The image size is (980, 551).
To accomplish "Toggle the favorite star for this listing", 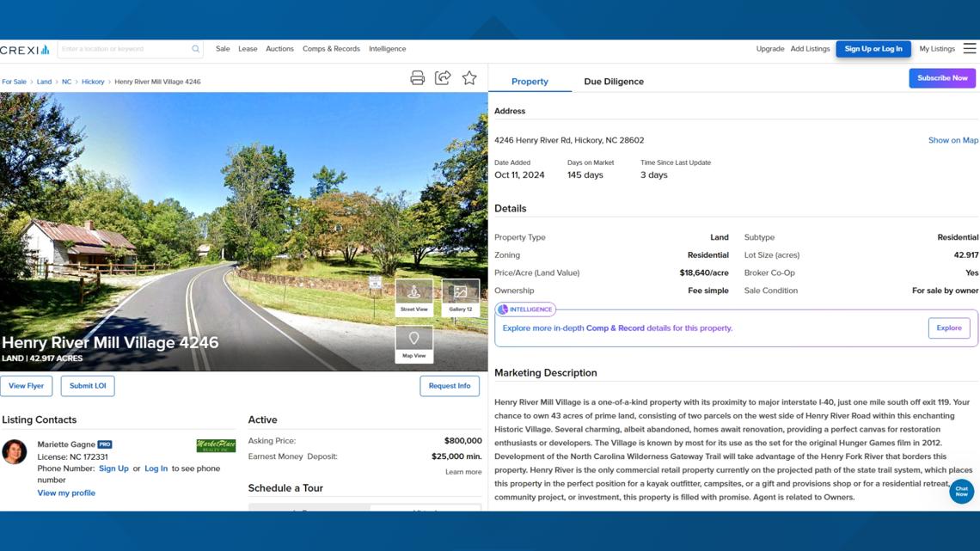I will (x=469, y=77).
